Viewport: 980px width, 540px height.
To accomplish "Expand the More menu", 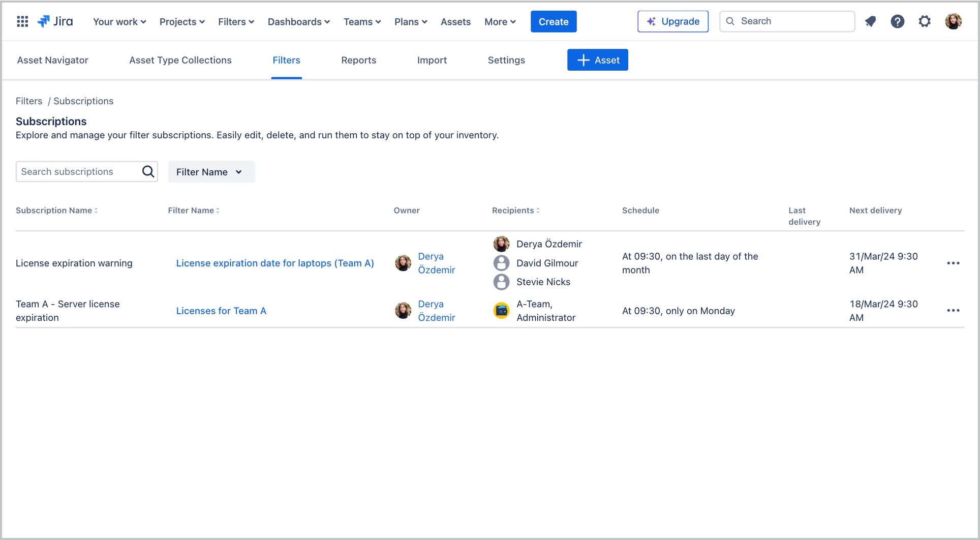I will point(500,22).
